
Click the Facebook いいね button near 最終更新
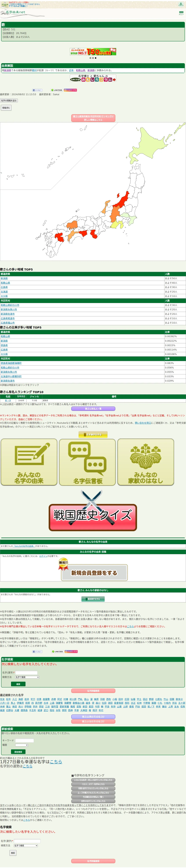pyautogui.click(x=37, y=90)
